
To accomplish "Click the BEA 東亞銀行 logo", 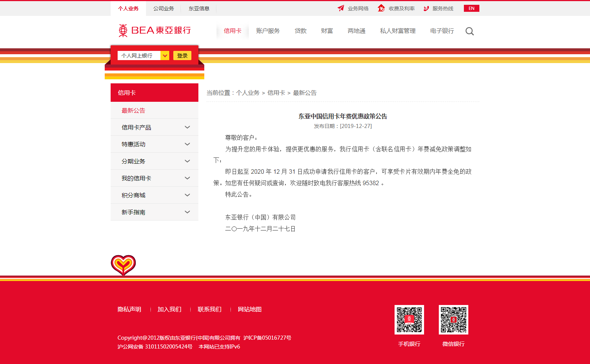I will [x=155, y=30].
